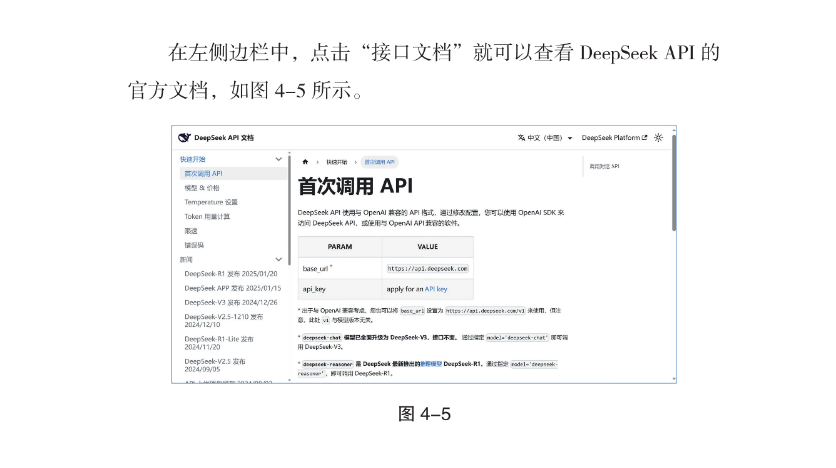The width and height of the screenshot is (836, 468).
Task: Open DeepSeek-V2.5 发布 2024/09/05 news item
Action: [x=215, y=365]
